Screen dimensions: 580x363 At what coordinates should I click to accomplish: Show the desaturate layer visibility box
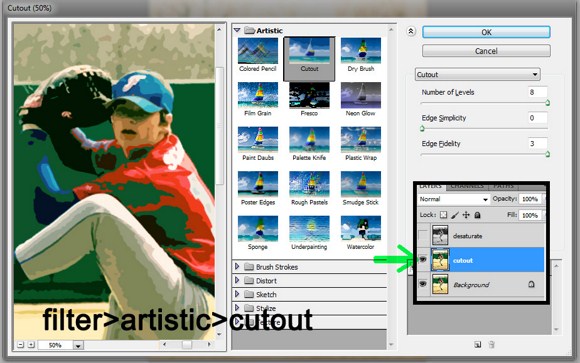coord(423,235)
